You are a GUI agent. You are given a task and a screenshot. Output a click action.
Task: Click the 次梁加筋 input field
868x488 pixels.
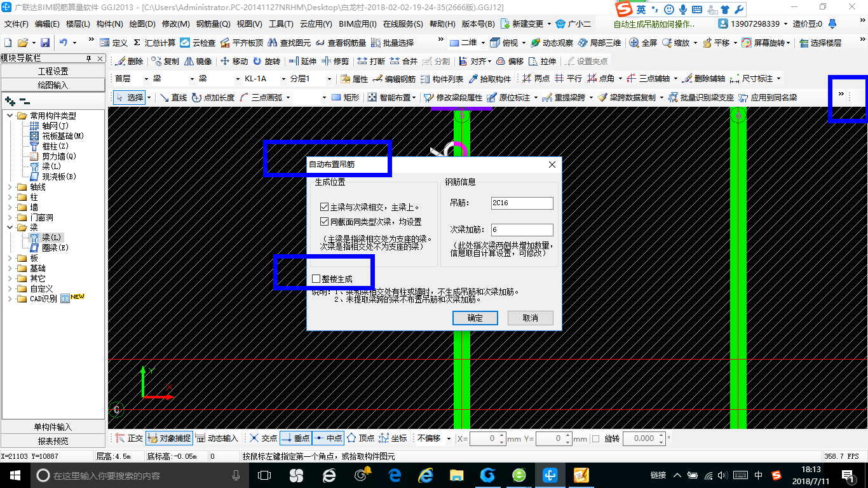pos(522,230)
